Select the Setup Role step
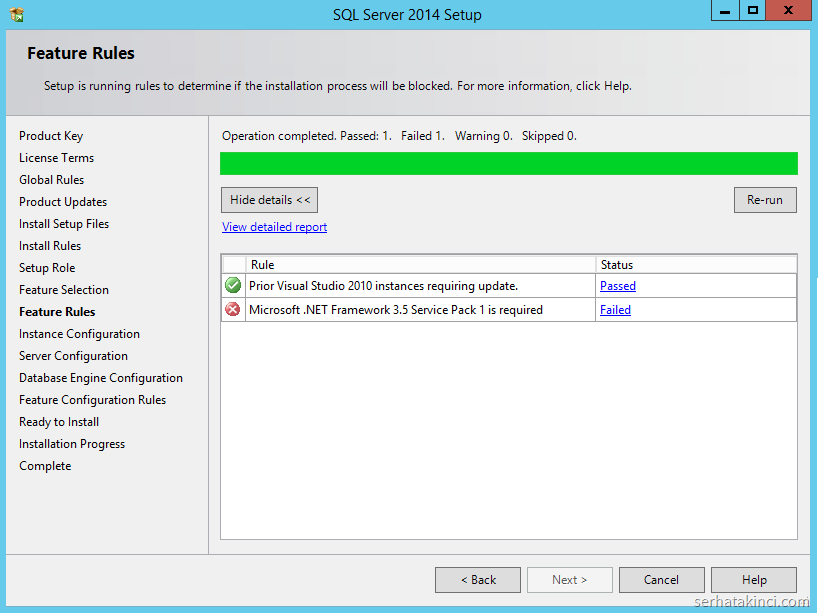 coord(47,268)
